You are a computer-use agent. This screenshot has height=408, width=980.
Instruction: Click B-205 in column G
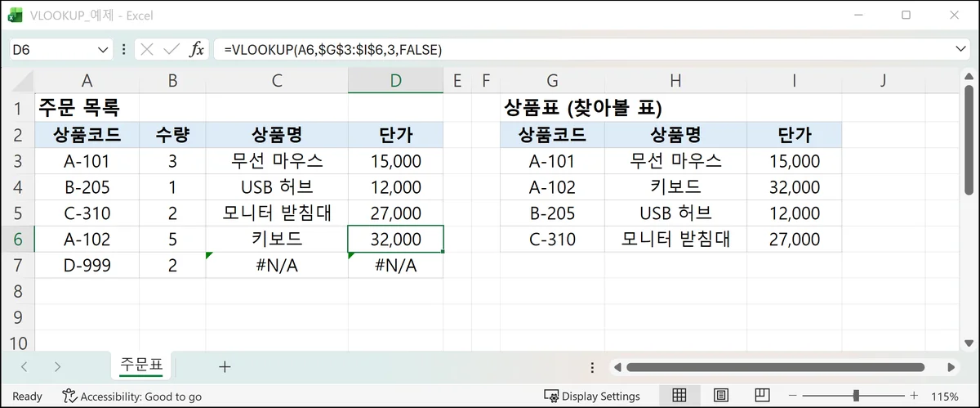(553, 213)
